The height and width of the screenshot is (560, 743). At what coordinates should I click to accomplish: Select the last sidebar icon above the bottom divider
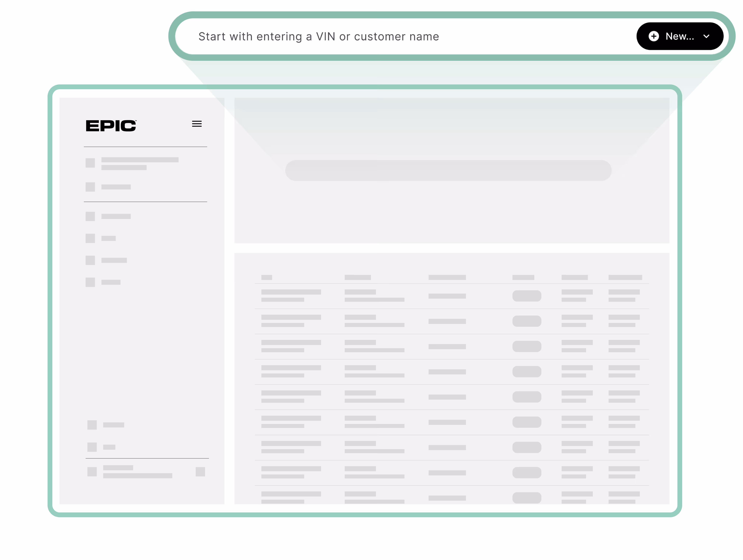tap(92, 447)
